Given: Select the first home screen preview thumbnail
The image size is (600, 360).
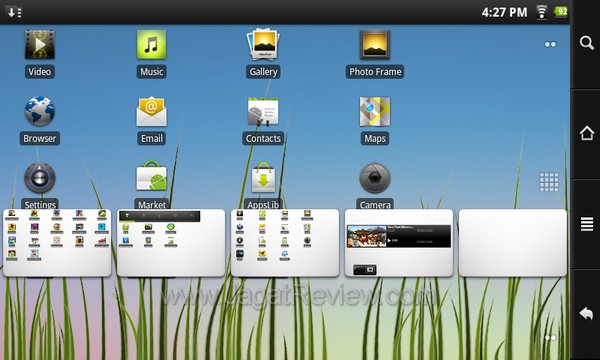Looking at the screenshot, I should 57,243.
